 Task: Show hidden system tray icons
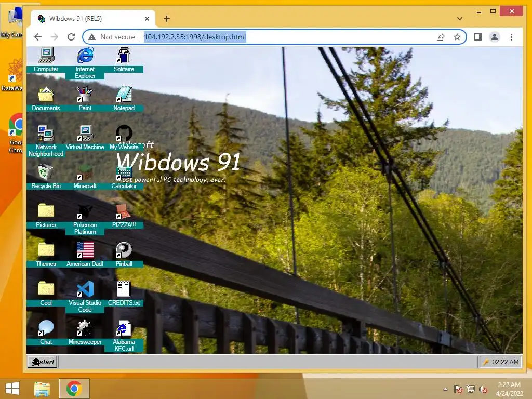[x=445, y=389]
